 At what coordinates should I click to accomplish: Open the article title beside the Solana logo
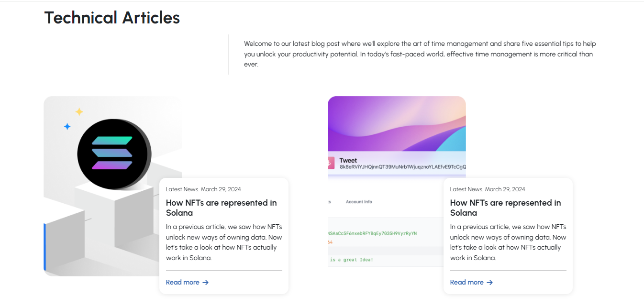coord(221,208)
